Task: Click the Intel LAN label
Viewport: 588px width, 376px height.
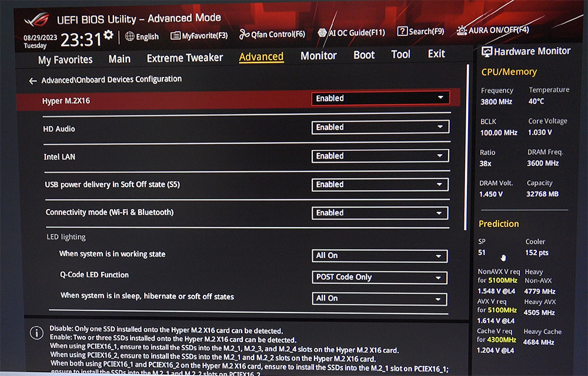Action: pos(59,157)
